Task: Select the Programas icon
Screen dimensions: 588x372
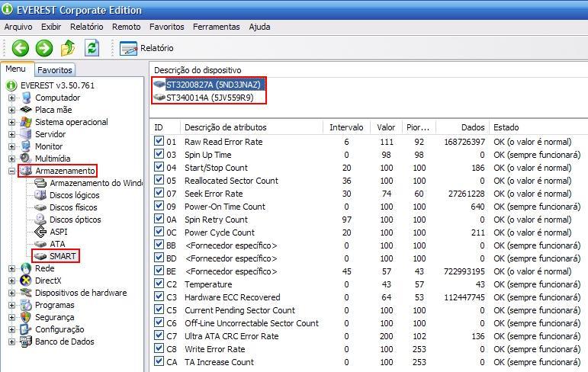Action: click(x=26, y=305)
